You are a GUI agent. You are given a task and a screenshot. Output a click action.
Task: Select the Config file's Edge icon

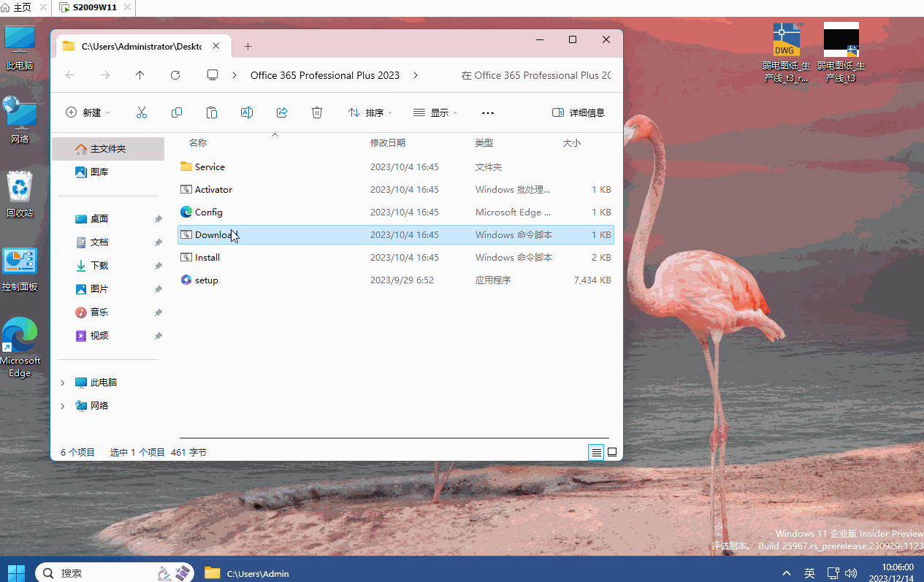click(x=186, y=212)
